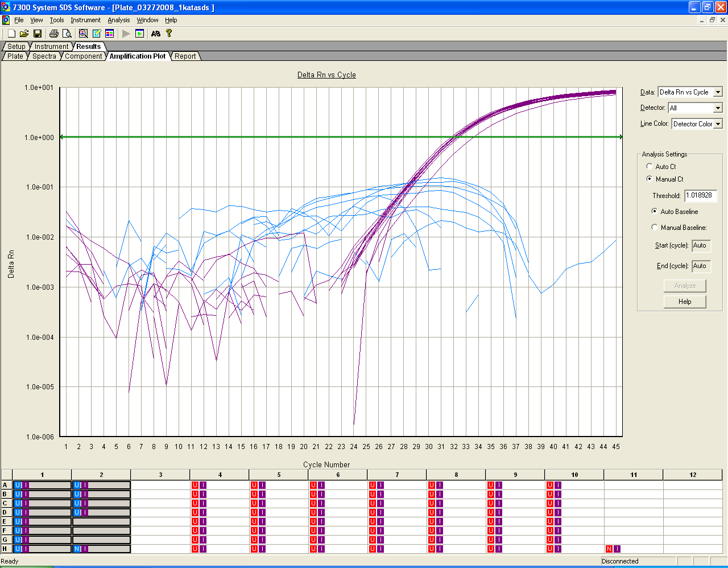The height and width of the screenshot is (568, 728).
Task: Switch to the Component sub-tab
Action: click(x=83, y=56)
